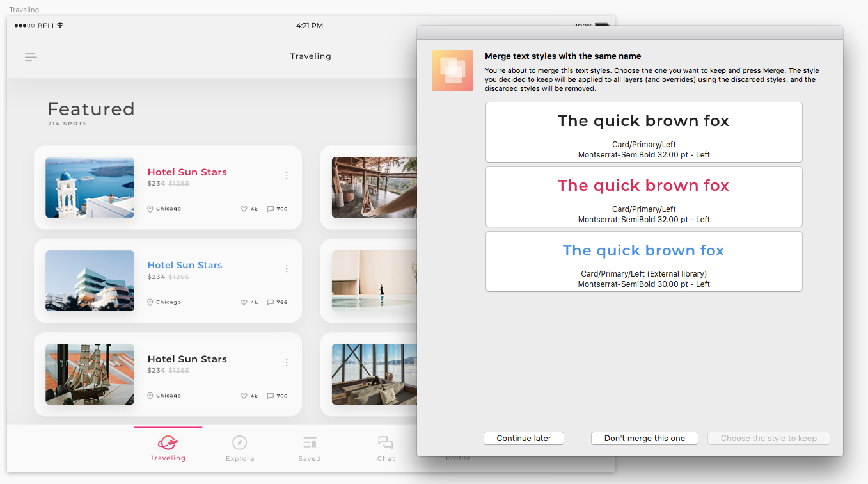Click the Chicago location pin icon
The height and width of the screenshot is (484, 868).
148,209
